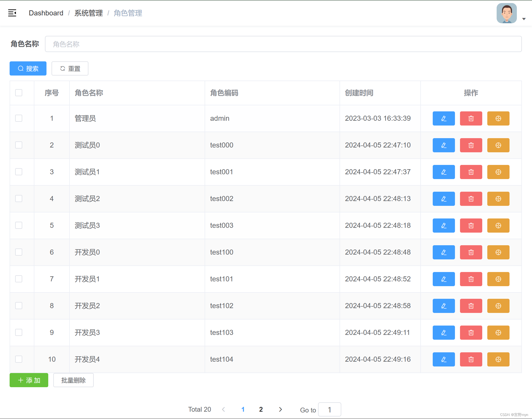532x419 pixels.
Task: Collapse sidebar with hamburger icon
Action: 12,13
